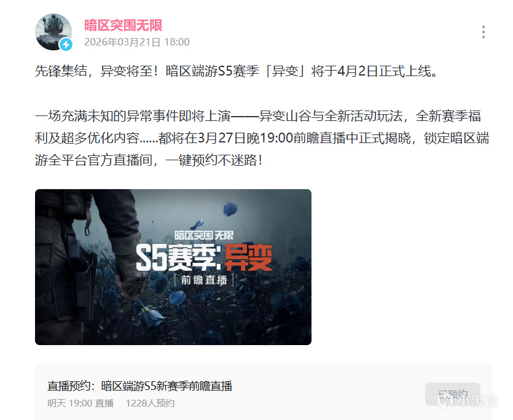Click the white S5赛季 text in banner
The image size is (513, 420).
pyautogui.click(x=178, y=258)
